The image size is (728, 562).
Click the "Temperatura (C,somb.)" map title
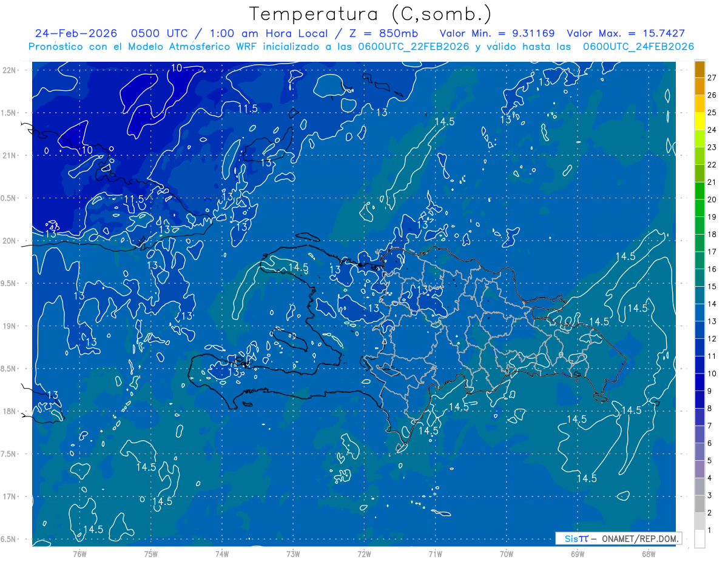pos(371,14)
